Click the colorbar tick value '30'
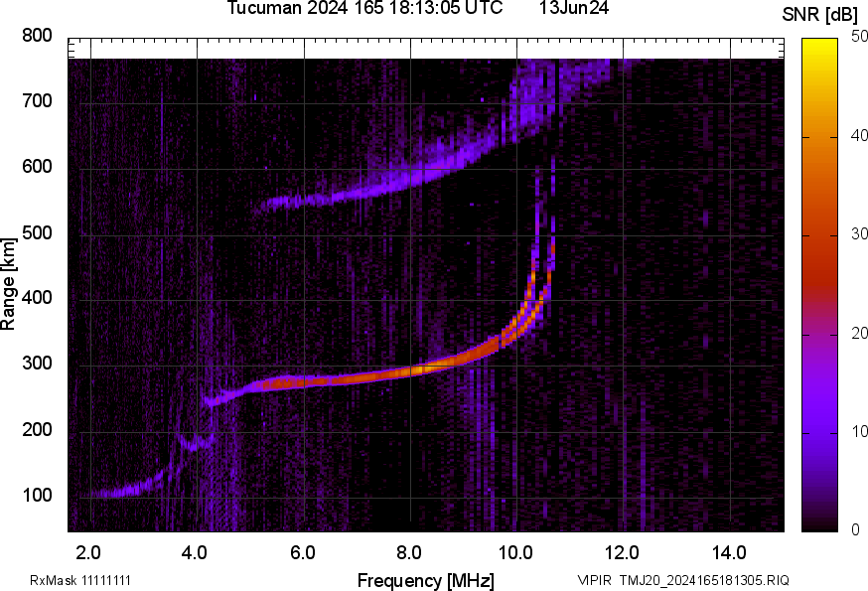The width and height of the screenshot is (868, 591). (x=859, y=233)
